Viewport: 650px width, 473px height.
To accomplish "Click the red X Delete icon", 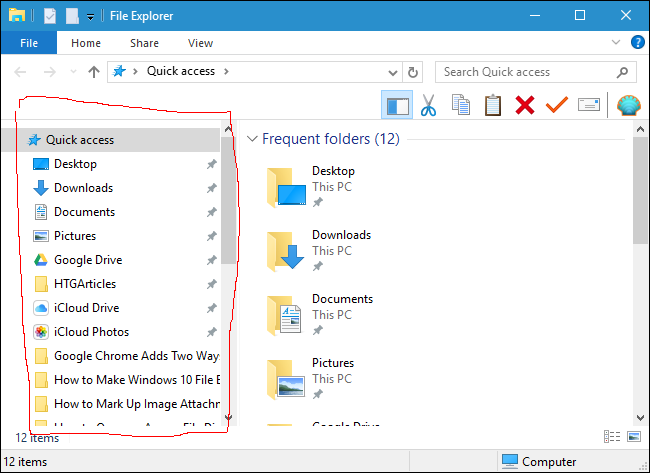I will [x=525, y=105].
